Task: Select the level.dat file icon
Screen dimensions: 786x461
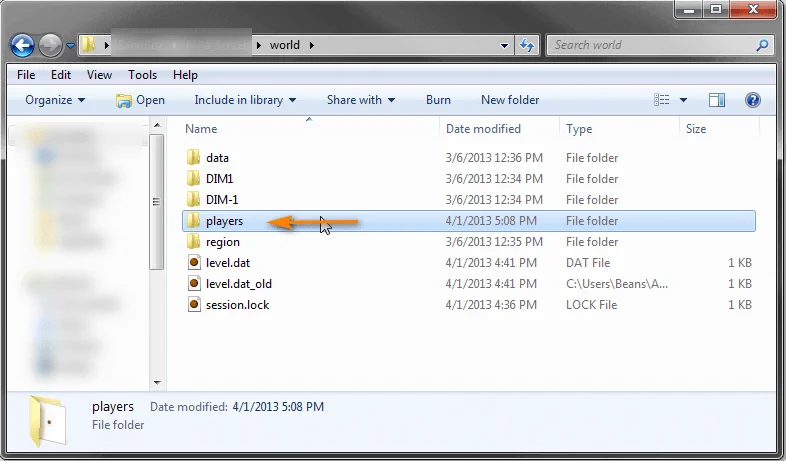Action: pyautogui.click(x=193, y=263)
